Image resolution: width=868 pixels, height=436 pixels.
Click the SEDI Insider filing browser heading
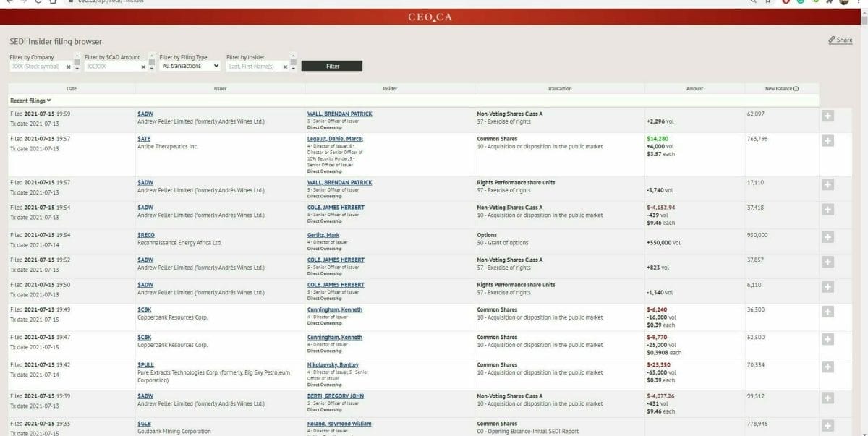click(x=56, y=42)
